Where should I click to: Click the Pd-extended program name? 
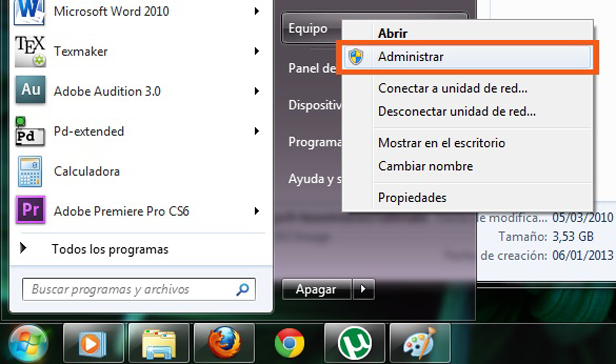[x=89, y=131]
